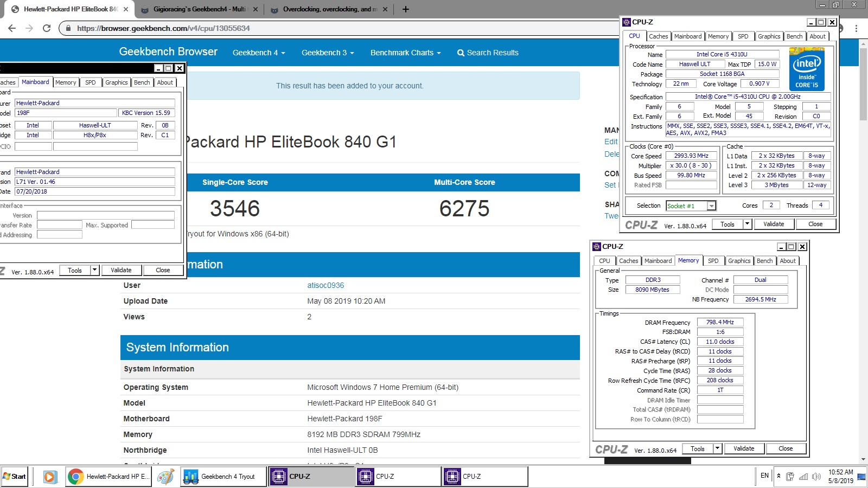Open Chrome Hewlett-Packard taskbar item
The width and height of the screenshot is (868, 488).
click(107, 477)
